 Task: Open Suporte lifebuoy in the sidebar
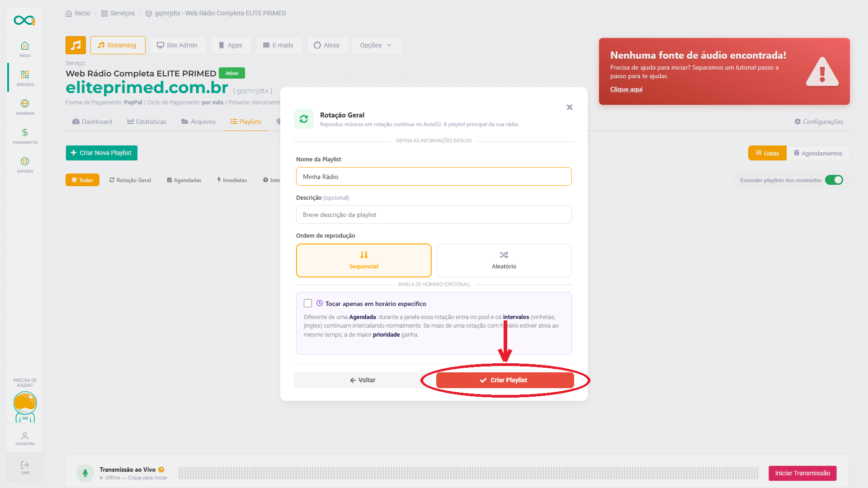coord(25,165)
